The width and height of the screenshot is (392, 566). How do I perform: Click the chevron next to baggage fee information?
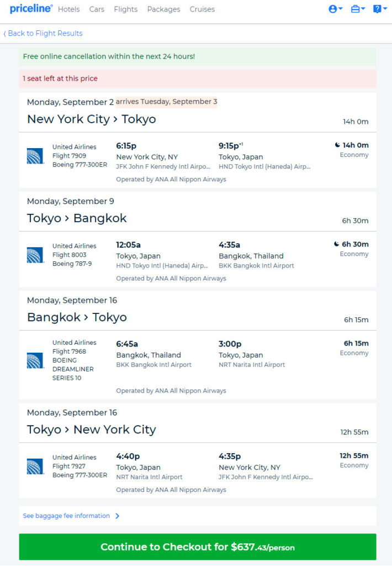[x=117, y=516]
